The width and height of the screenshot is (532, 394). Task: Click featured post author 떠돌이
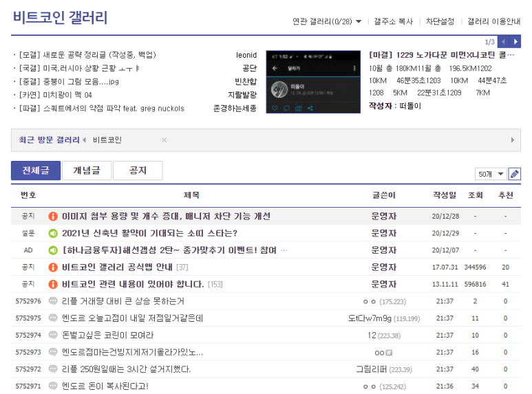coord(410,106)
